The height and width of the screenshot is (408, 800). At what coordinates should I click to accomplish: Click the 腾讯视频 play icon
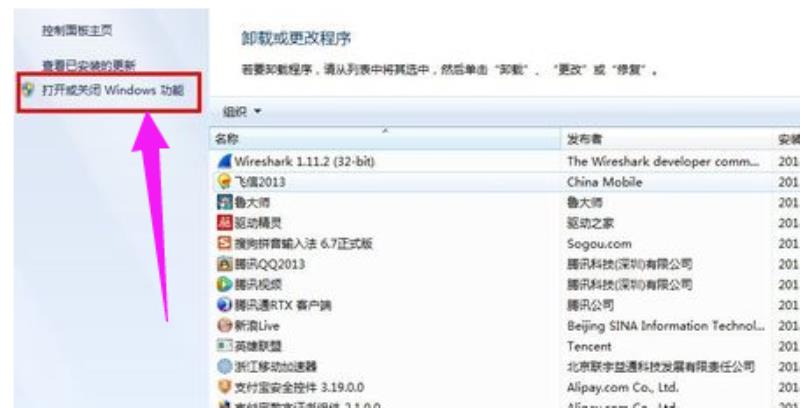pos(224,284)
